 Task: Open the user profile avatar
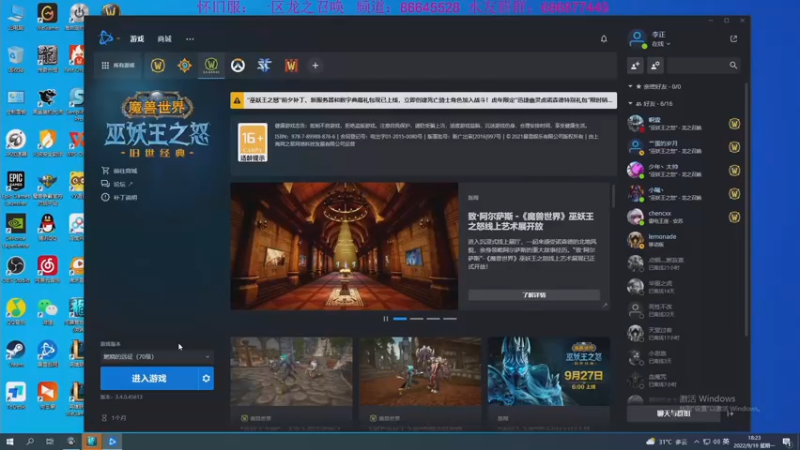637,39
